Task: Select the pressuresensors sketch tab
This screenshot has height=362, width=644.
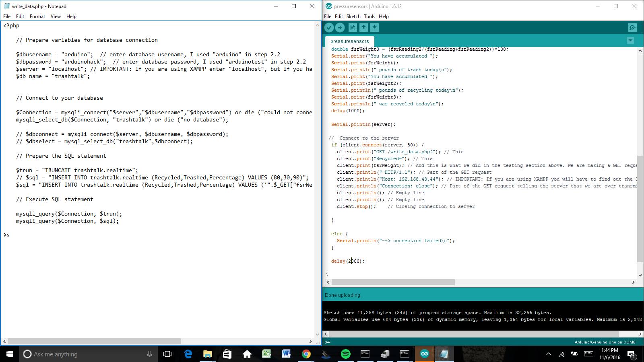Action: 349,41
